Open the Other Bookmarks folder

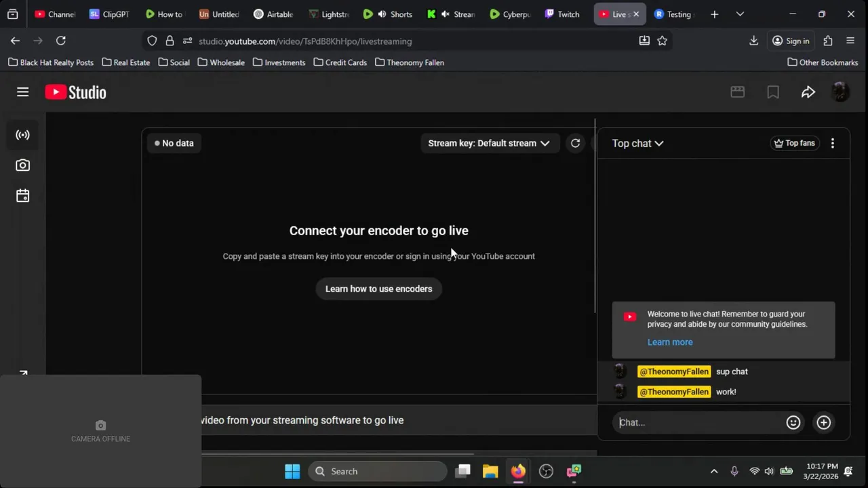pyautogui.click(x=823, y=62)
